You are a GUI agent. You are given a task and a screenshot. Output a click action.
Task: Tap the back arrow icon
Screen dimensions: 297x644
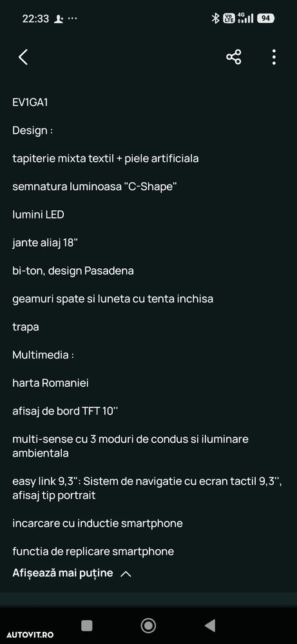tap(23, 57)
